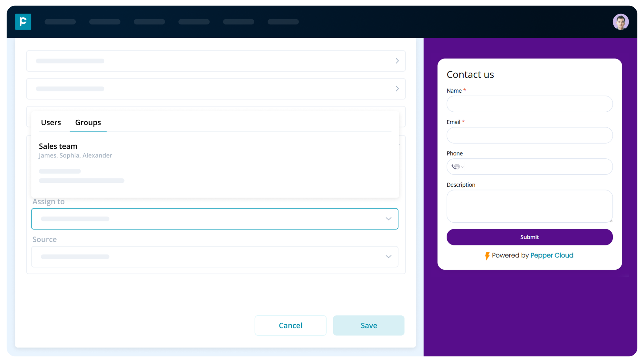Select the Sales team group
644x362 pixels.
click(x=58, y=146)
